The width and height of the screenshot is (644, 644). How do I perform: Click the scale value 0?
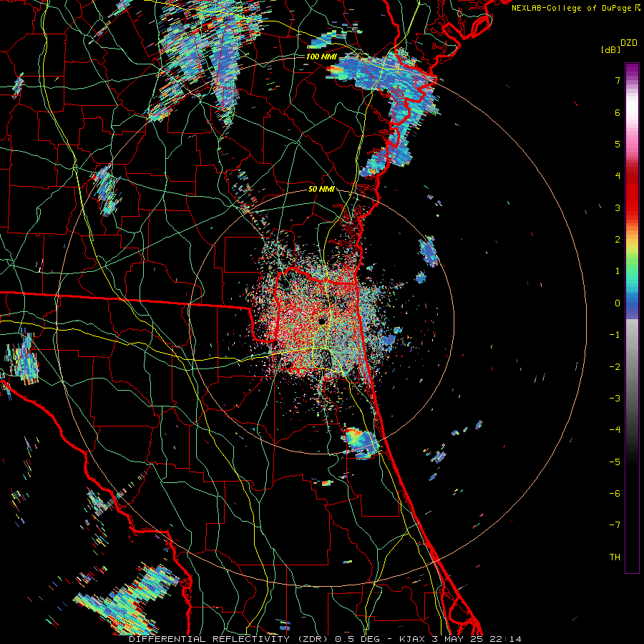point(618,303)
